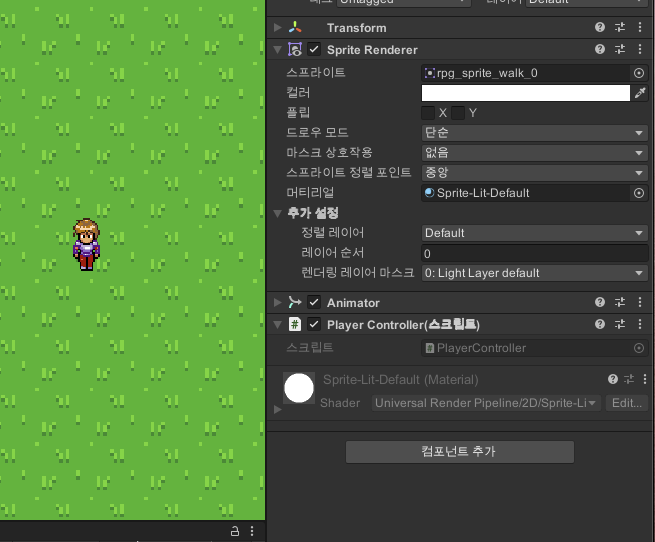The height and width of the screenshot is (542, 655).
Task: Expand the Animator component foldout
Action: tap(277, 302)
